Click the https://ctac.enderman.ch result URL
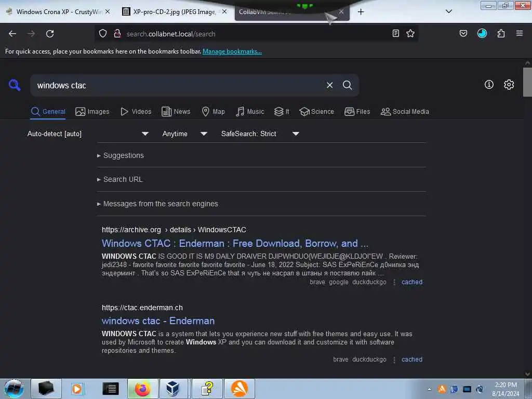Screen dimensions: 532x399 tap(142, 308)
